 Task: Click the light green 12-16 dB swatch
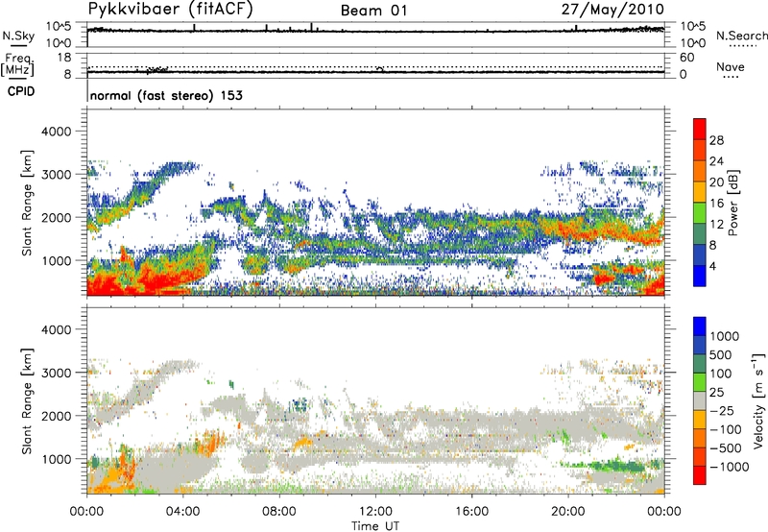click(x=700, y=213)
